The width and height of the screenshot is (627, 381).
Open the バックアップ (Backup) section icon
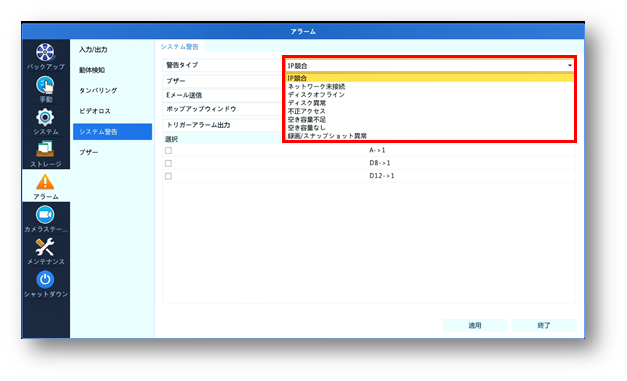tap(45, 52)
